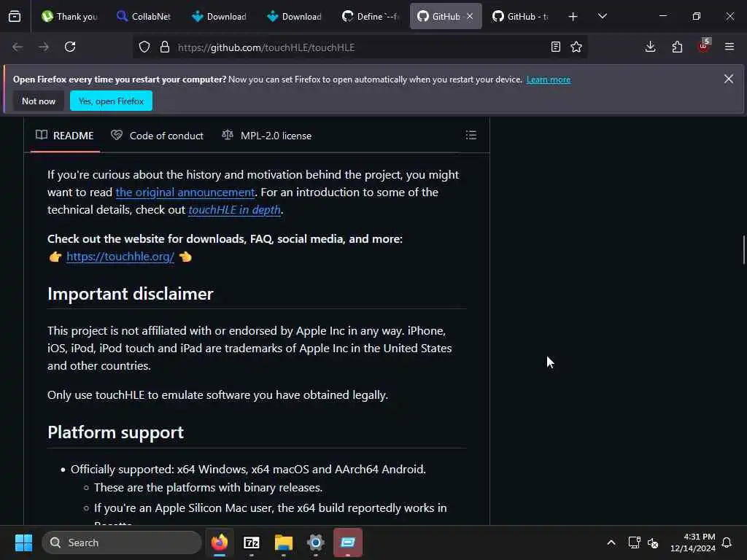
Task: Click the page vertical scrollbar thumb
Action: (x=743, y=249)
